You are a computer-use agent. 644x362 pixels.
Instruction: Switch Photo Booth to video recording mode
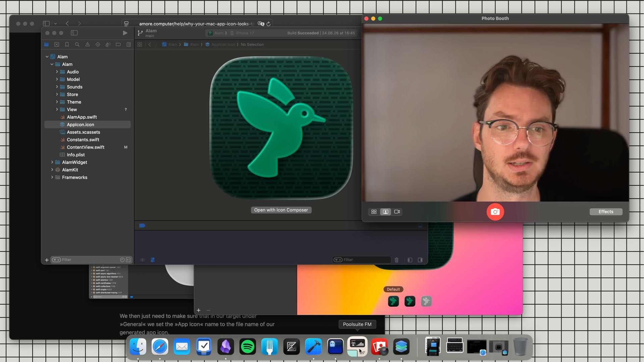click(x=397, y=212)
